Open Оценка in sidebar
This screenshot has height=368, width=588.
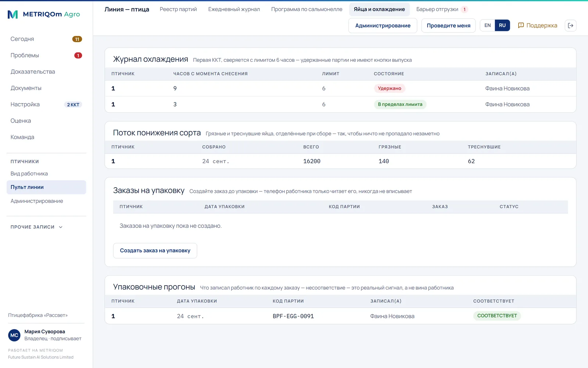(46, 121)
